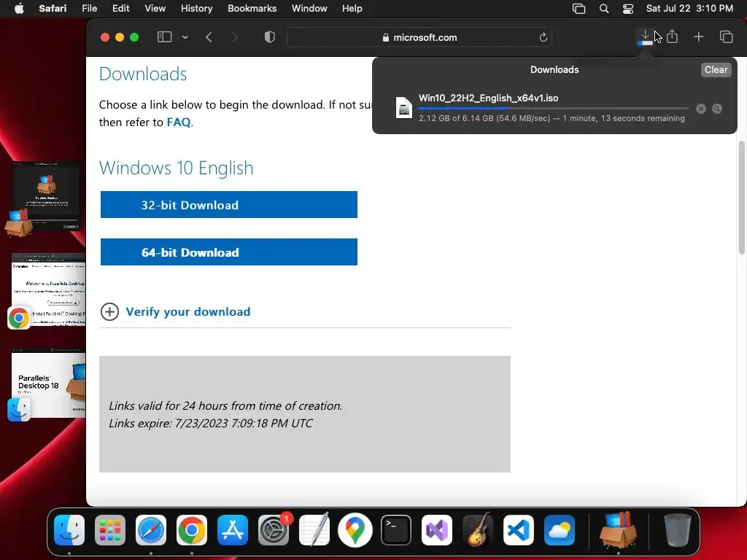This screenshot has width=747, height=560.
Task: Start the 32-bit Download
Action: click(228, 205)
